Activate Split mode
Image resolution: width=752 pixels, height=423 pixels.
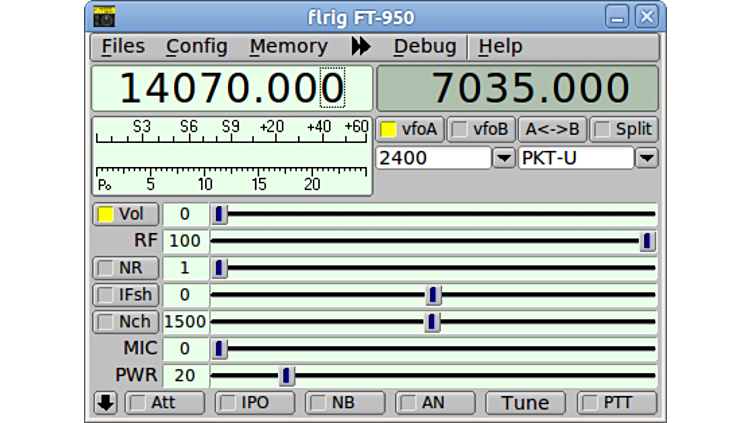[623, 129]
